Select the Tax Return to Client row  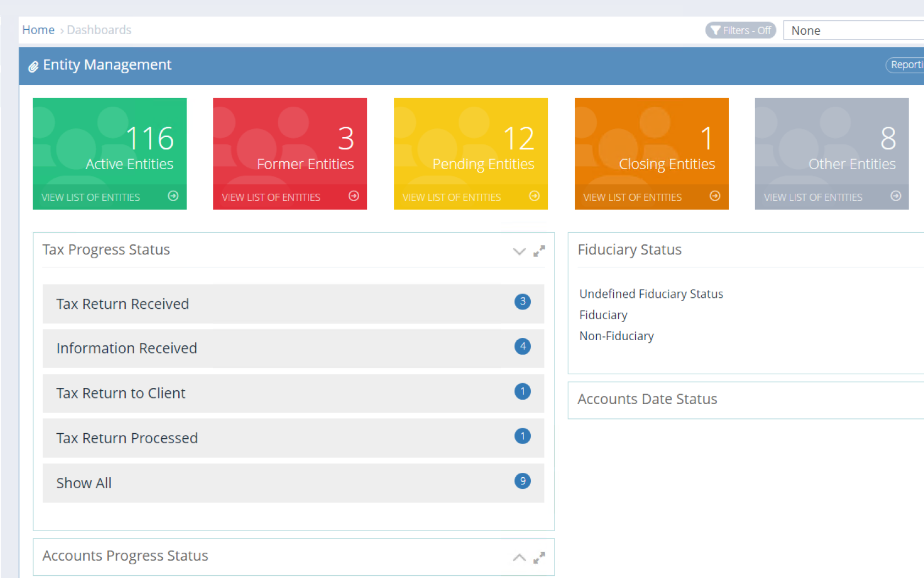pos(293,393)
